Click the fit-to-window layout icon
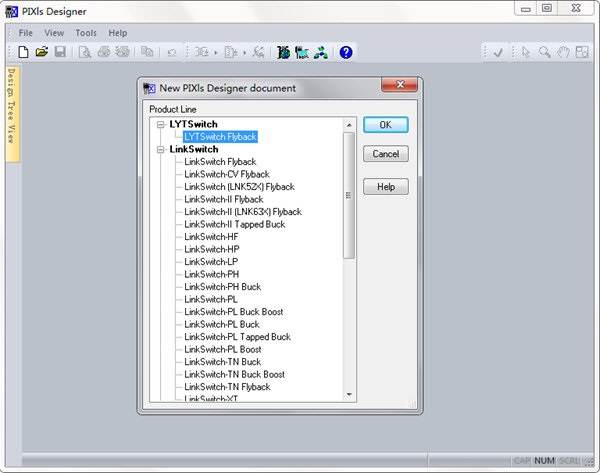This screenshot has width=600, height=473. (582, 52)
